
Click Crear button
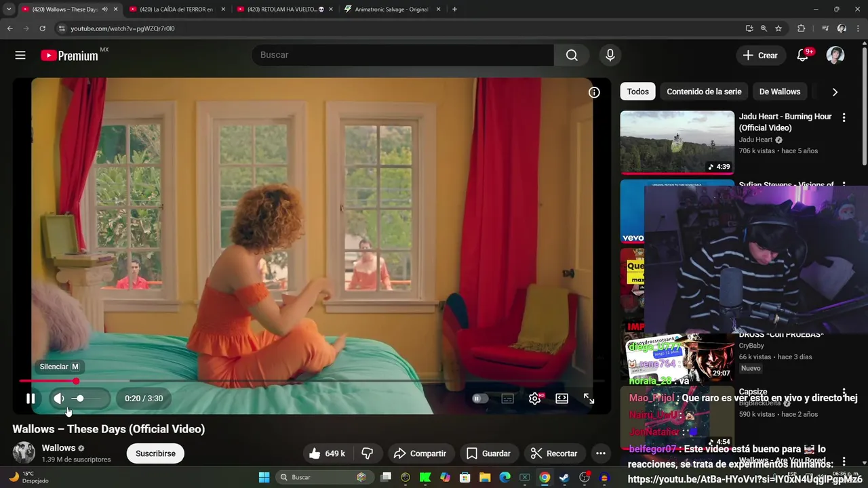(x=760, y=56)
